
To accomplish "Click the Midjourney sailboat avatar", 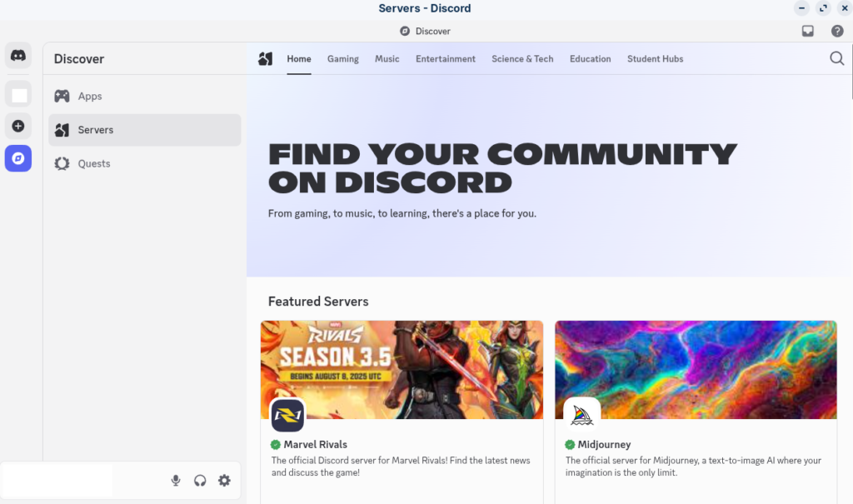I will point(581,416).
